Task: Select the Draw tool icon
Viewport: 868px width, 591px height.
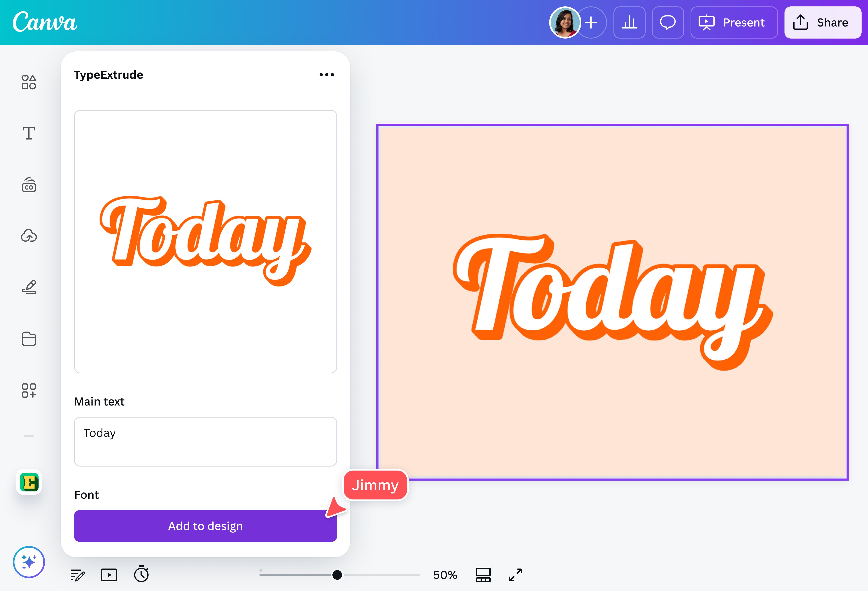Action: point(29,287)
